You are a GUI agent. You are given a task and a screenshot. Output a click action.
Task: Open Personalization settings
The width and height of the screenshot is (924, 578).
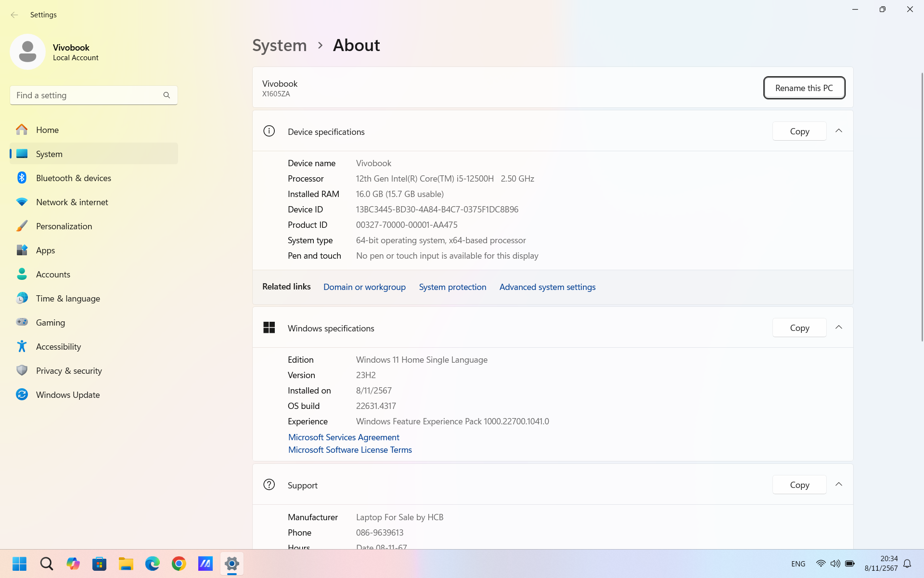[94, 226]
